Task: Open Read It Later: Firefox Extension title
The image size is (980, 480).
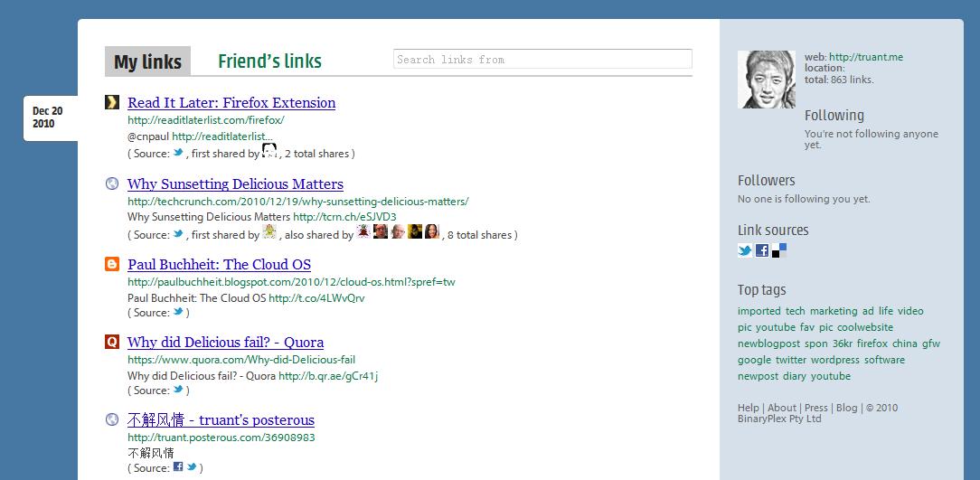Action: (x=231, y=102)
